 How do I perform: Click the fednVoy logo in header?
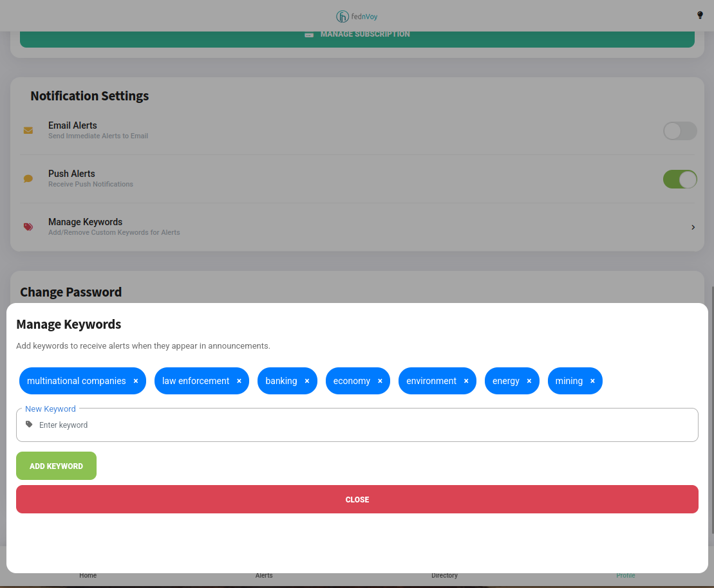[357, 16]
